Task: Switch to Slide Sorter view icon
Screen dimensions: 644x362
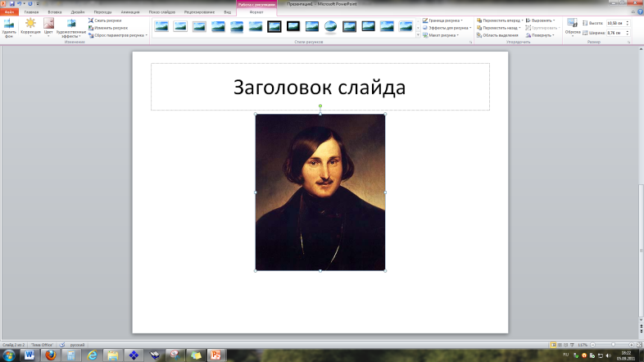Action: coord(560,345)
